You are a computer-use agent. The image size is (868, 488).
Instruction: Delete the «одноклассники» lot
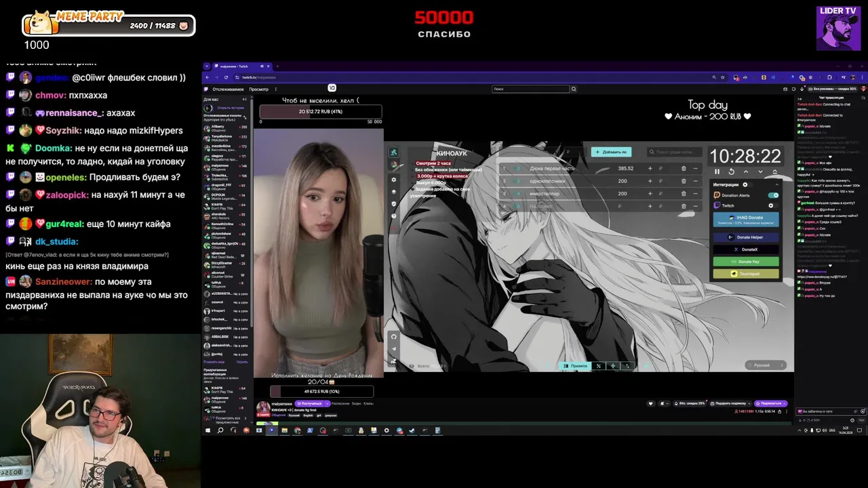coord(684,181)
